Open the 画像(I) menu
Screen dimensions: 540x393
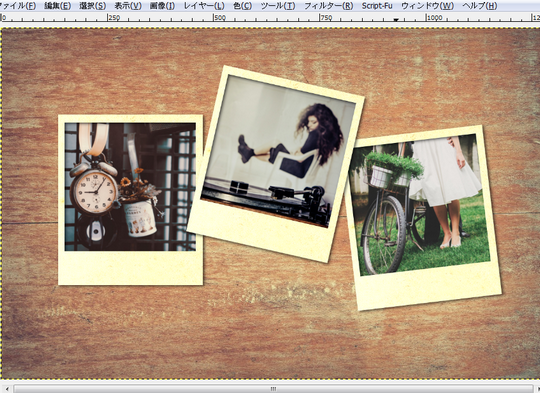pos(162,6)
